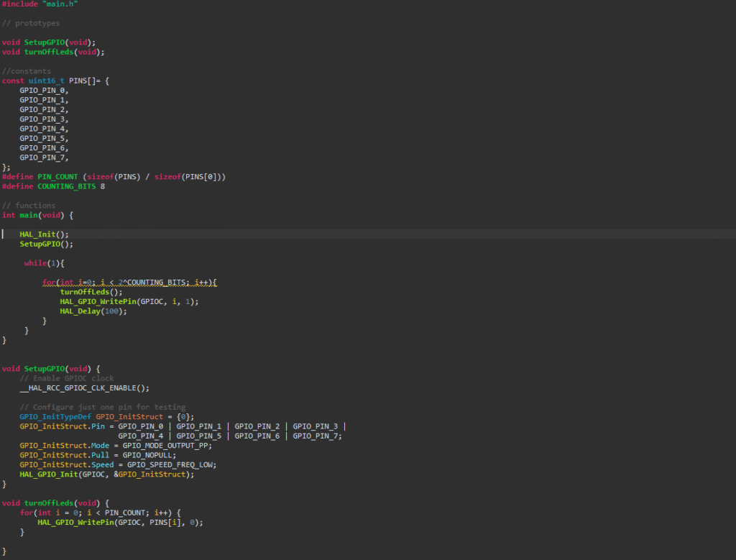
Task: Place cursor on the HAL_Init(); call
Action: pyautogui.click(x=44, y=234)
